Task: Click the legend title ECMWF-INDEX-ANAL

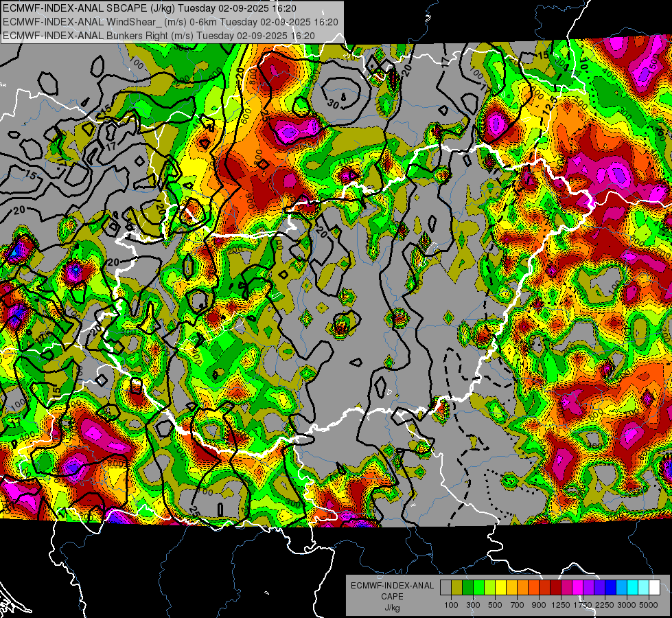Action: tap(393, 586)
